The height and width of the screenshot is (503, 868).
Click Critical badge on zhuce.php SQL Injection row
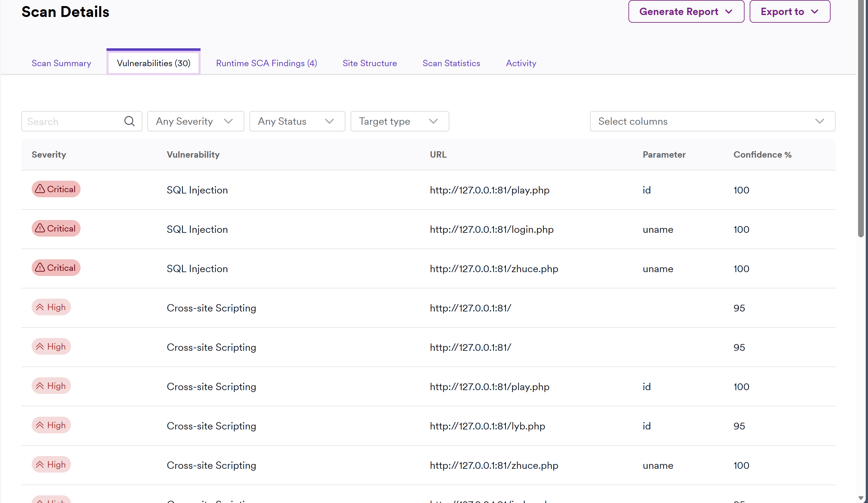tap(56, 268)
